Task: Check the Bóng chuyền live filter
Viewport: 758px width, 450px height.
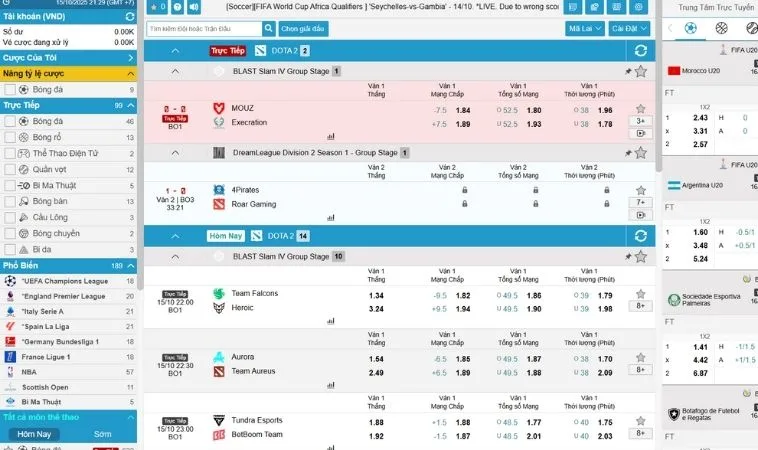Action: (10, 233)
